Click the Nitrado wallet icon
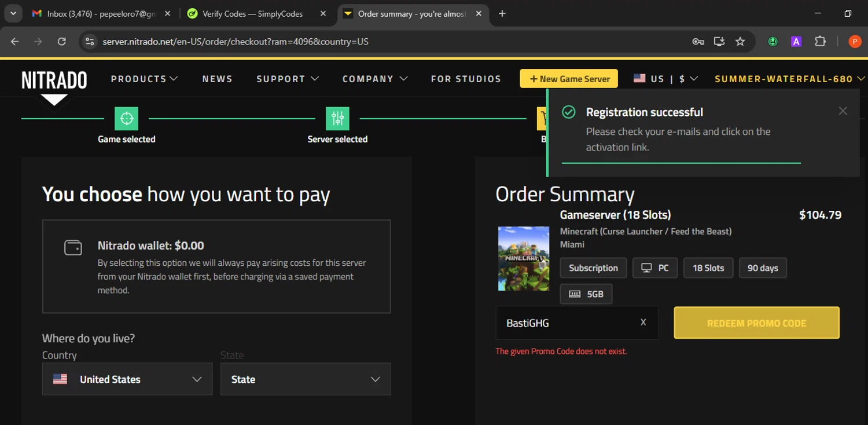Image resolution: width=868 pixels, height=425 pixels. [73, 247]
